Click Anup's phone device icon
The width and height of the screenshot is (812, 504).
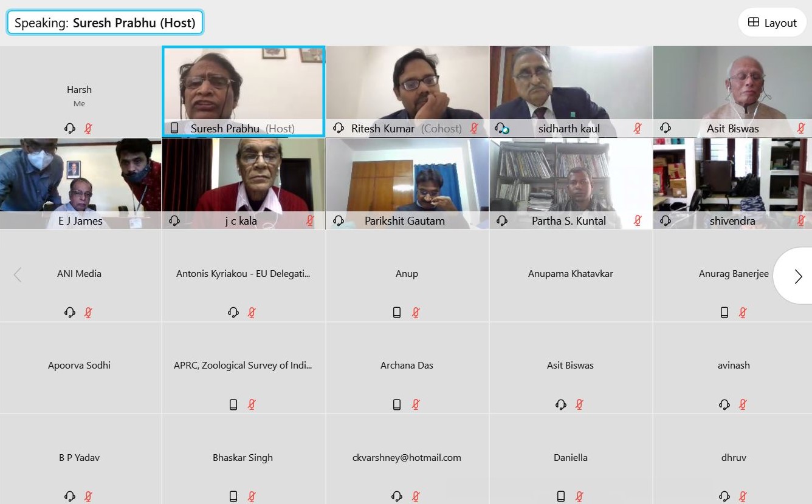(397, 312)
